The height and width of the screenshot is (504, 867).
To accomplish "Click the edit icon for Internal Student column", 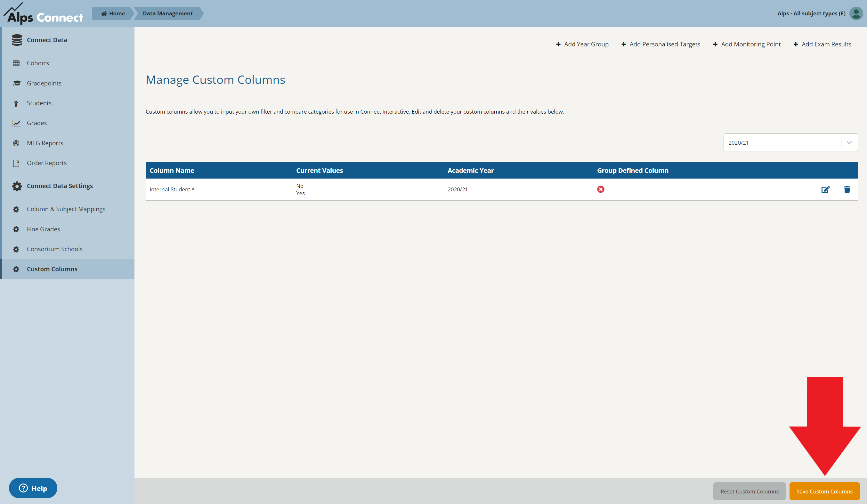I will [x=826, y=189].
